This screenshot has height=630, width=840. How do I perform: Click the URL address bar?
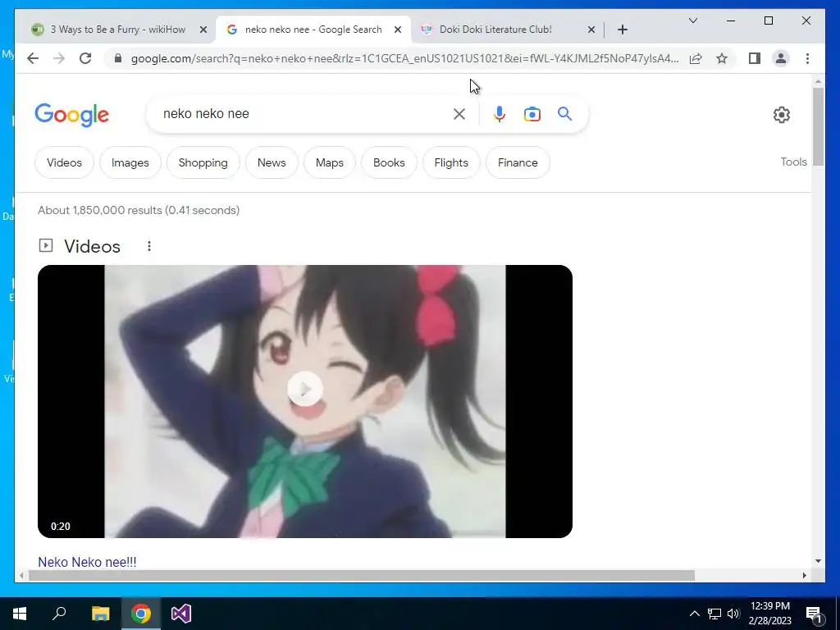(x=404, y=58)
